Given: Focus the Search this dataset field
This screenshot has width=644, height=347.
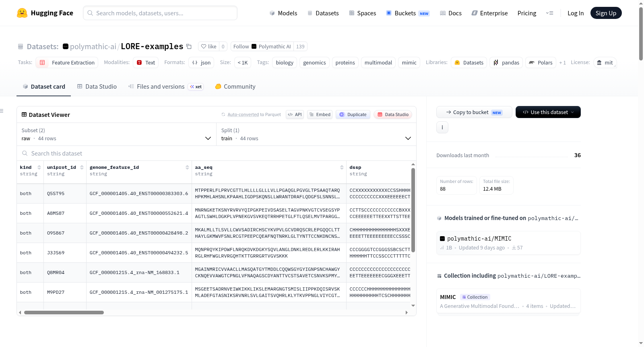Looking at the screenshot, I should coord(217,153).
